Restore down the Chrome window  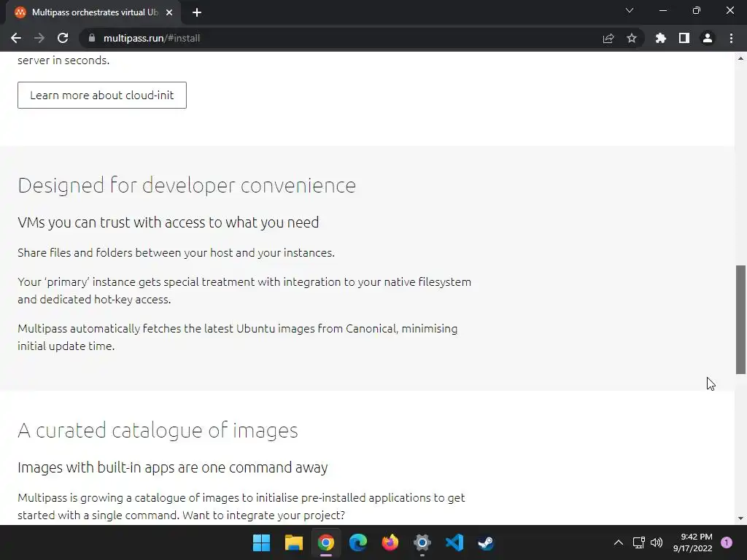click(697, 10)
